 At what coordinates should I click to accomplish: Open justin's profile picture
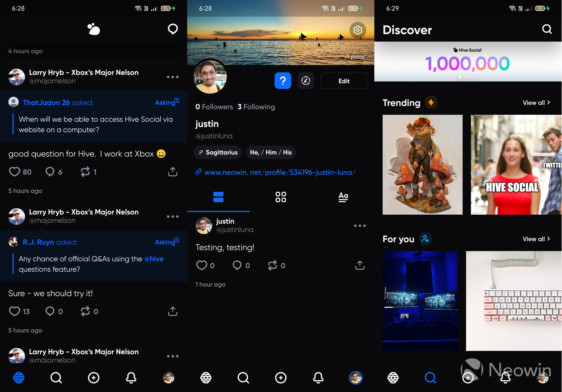pos(210,77)
